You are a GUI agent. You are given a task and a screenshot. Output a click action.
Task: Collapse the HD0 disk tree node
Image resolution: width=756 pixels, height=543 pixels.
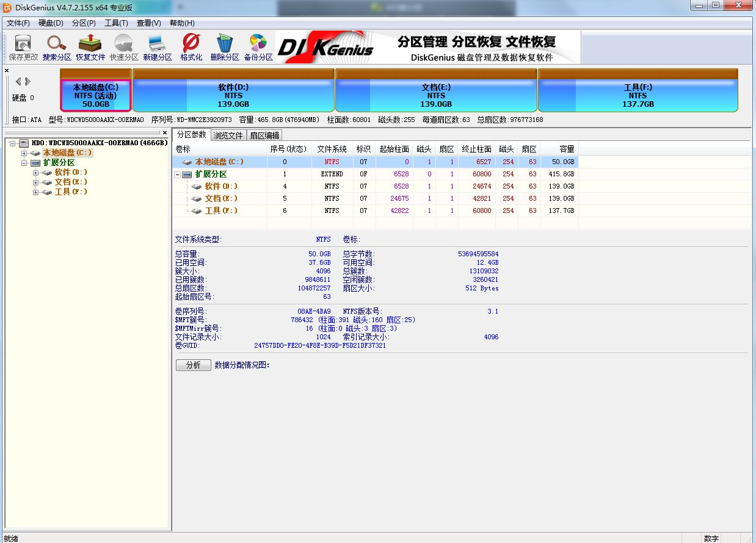pyautogui.click(x=13, y=143)
